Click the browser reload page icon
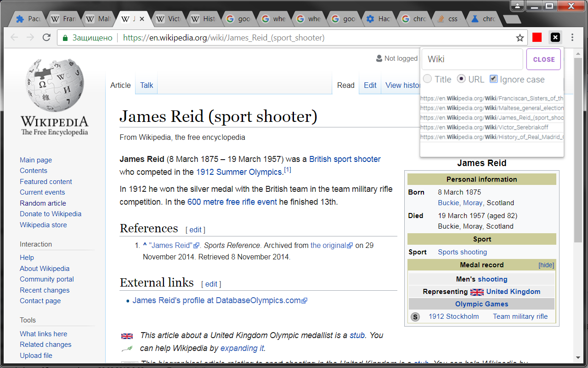 pyautogui.click(x=46, y=38)
